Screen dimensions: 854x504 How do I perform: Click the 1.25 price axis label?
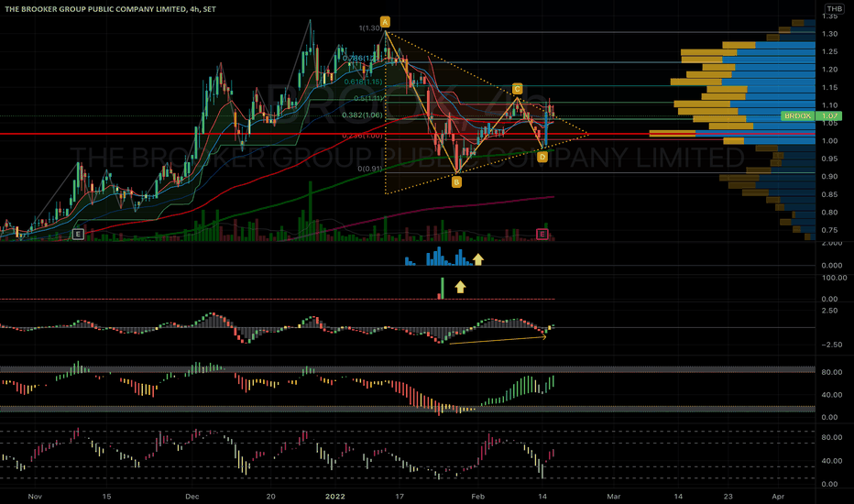point(829,51)
